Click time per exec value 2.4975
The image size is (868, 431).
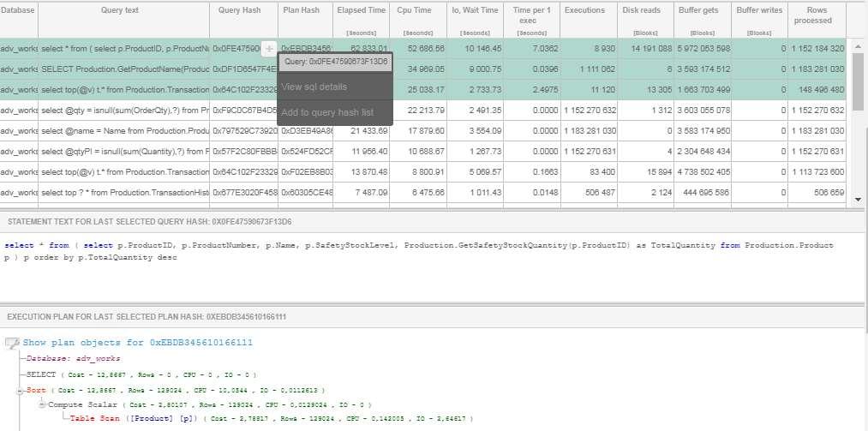coord(546,90)
